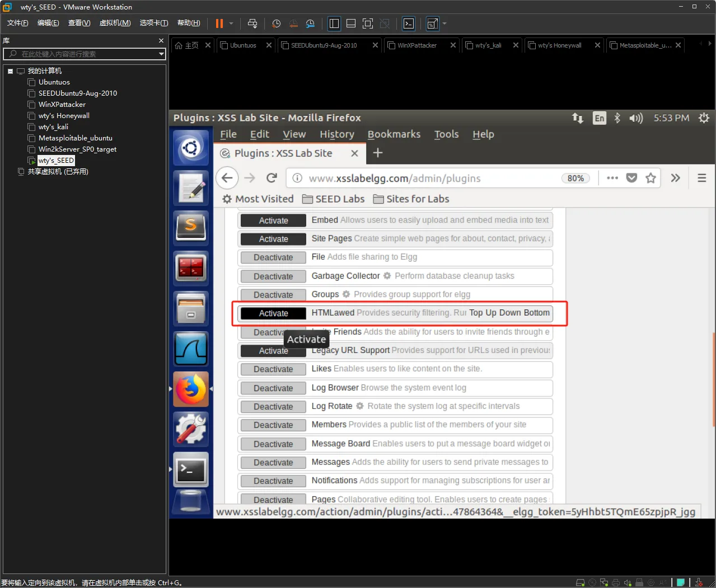
Task: Open the file manager launcher icon
Action: [191, 308]
